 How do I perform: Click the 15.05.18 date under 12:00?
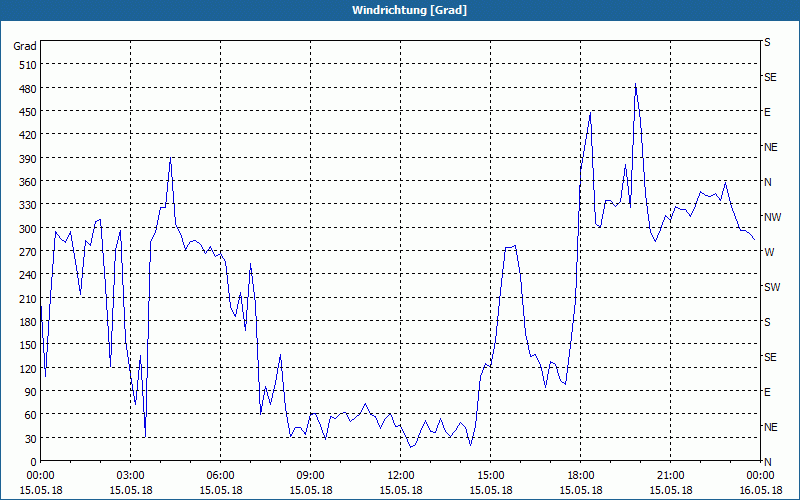(401, 490)
